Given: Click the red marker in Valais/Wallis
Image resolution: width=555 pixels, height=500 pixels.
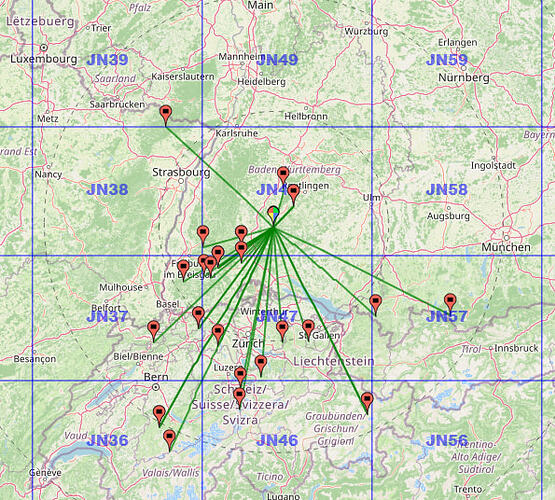Looking at the screenshot, I should [x=170, y=440].
